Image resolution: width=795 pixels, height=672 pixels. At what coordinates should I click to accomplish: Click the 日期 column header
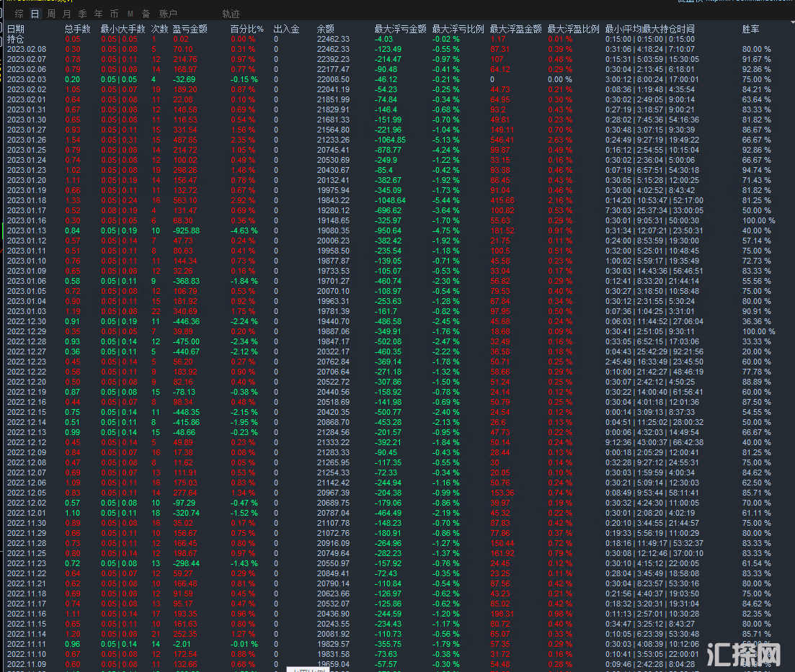pyautogui.click(x=16, y=30)
